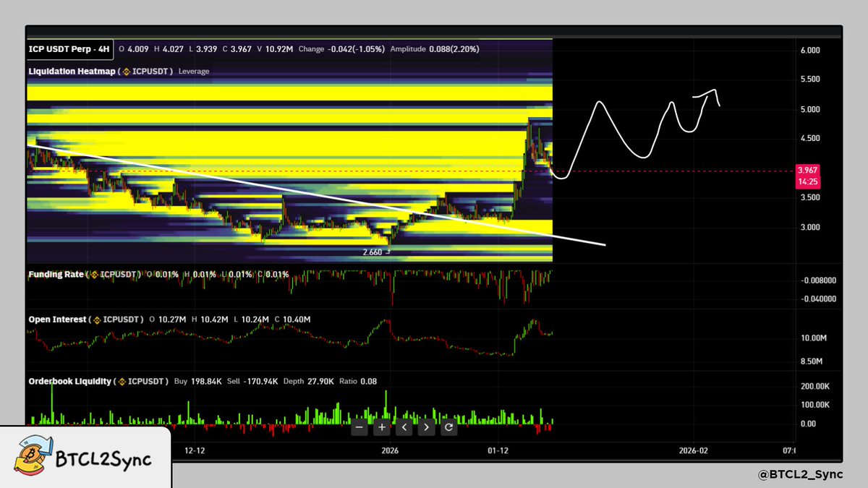The height and width of the screenshot is (488, 868).
Task: Click the Funding Rate indicator title
Action: [56, 275]
